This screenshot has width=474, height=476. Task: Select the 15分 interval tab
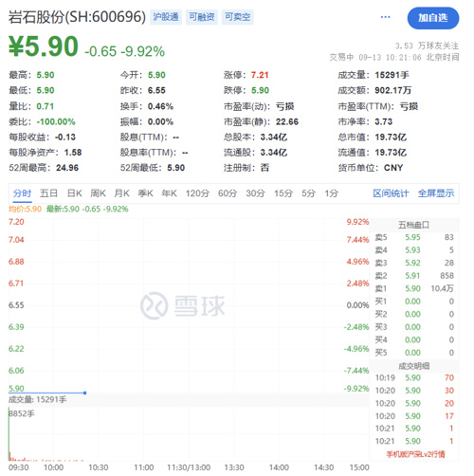click(x=283, y=193)
